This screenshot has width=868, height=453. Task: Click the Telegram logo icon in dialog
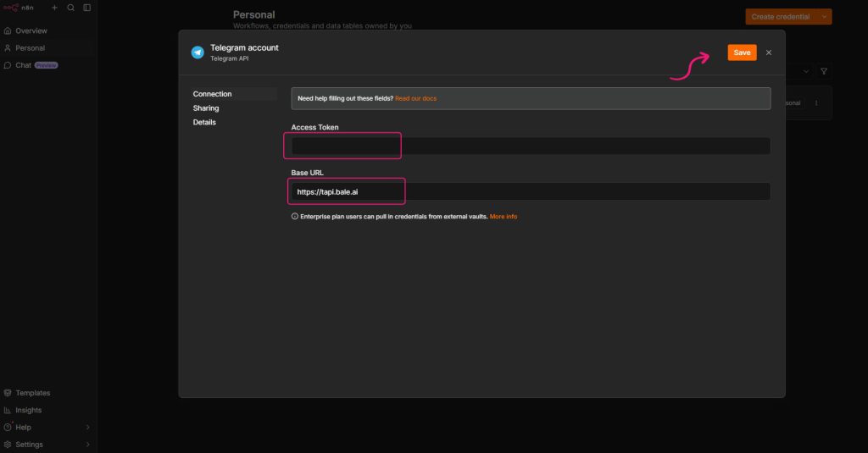pyautogui.click(x=198, y=52)
